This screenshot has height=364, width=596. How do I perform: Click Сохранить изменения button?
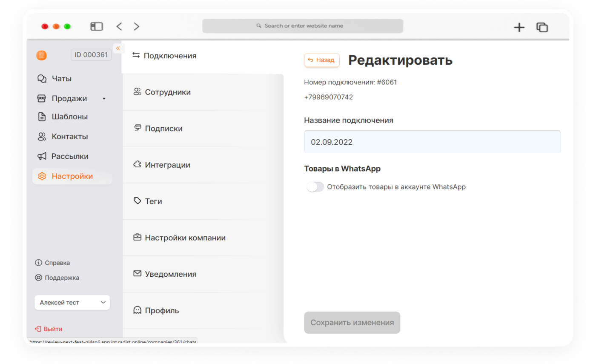352,322
